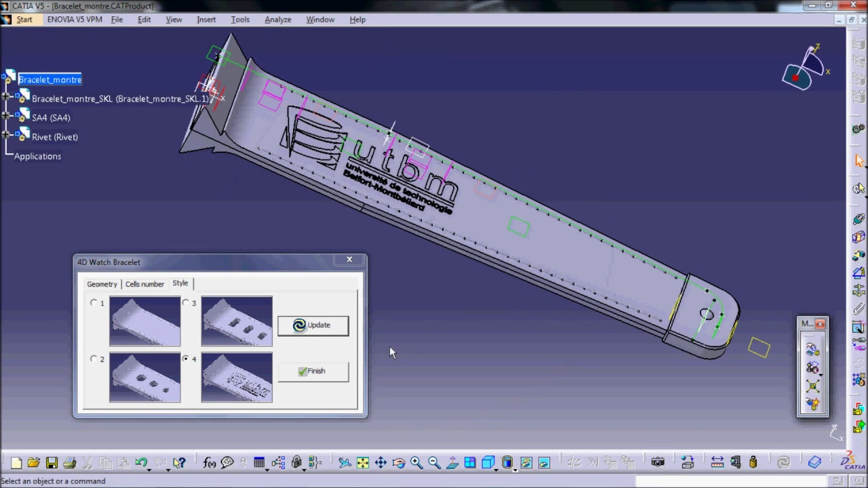
Task: Select Bracelet_montre root tree item
Action: (x=50, y=79)
